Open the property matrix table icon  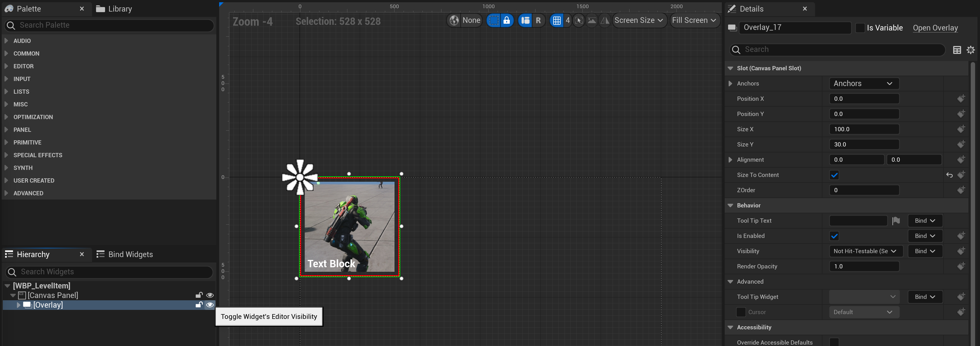957,50
